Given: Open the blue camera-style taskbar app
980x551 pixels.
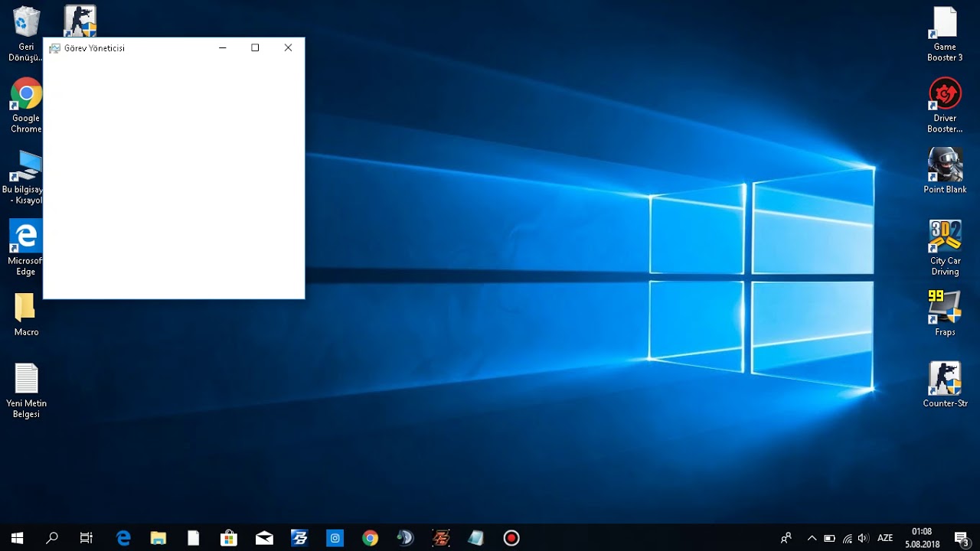Looking at the screenshot, I should pos(335,538).
